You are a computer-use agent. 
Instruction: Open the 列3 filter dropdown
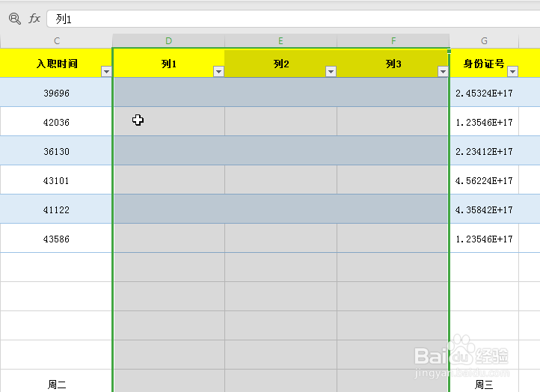443,72
